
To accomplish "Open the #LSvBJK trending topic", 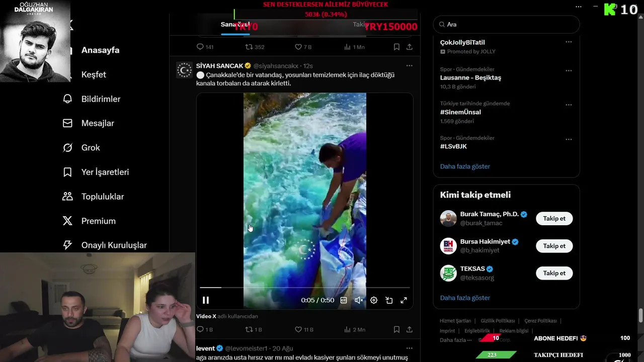I will [453, 146].
